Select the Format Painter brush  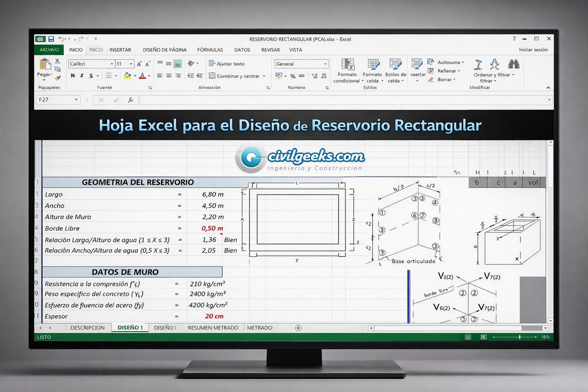[57, 77]
